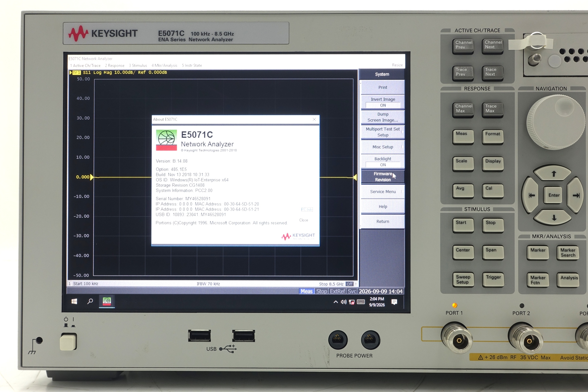The width and height of the screenshot is (588, 392).
Task: Expand the Multiport Test Set Setup submenu
Action: pos(383,132)
